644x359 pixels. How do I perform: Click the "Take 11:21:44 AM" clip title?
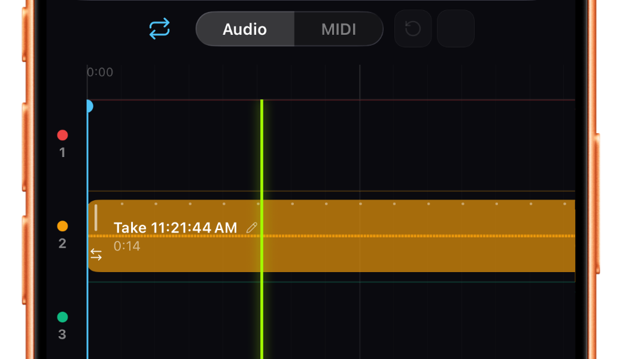(x=175, y=228)
